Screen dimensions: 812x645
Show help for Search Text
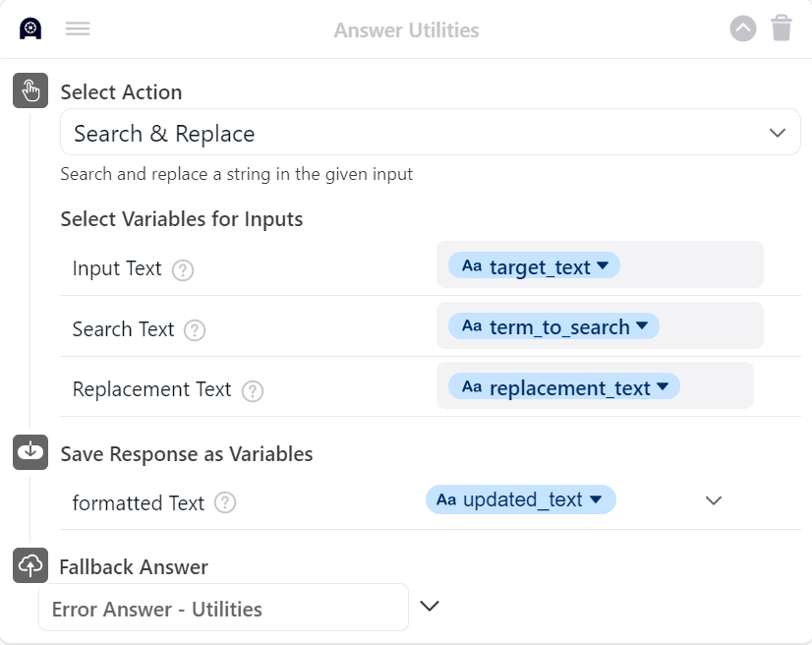196,330
